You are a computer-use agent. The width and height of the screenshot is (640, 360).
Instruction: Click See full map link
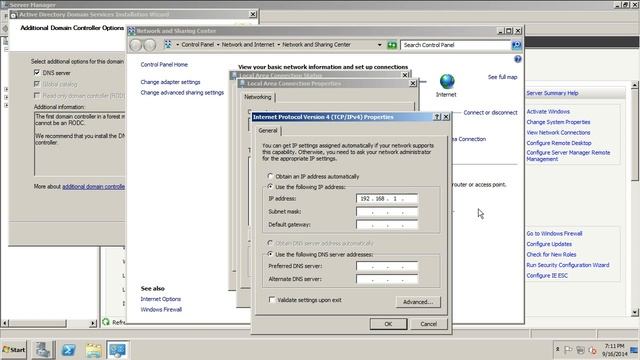(x=502, y=77)
